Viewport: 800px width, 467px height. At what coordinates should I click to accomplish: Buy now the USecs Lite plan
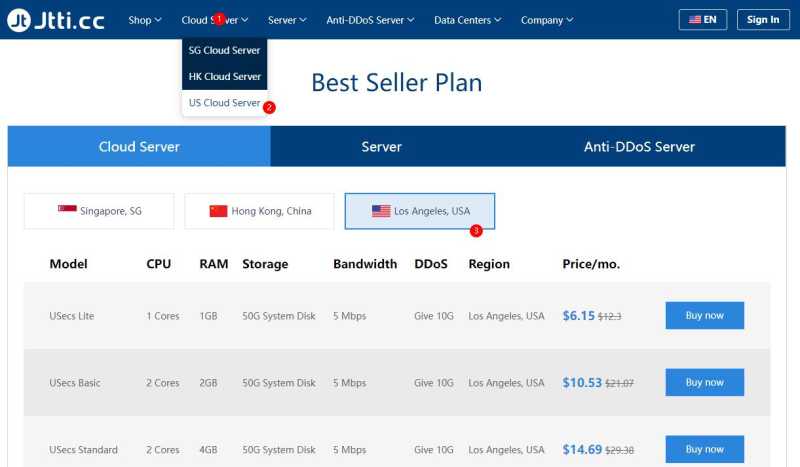tap(705, 315)
